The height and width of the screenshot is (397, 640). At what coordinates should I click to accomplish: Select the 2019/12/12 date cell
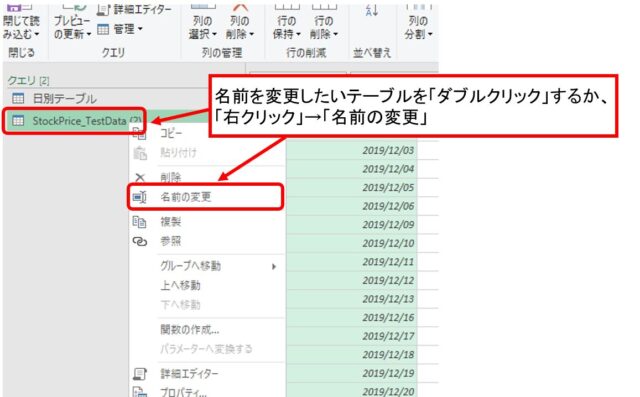pyautogui.click(x=352, y=280)
